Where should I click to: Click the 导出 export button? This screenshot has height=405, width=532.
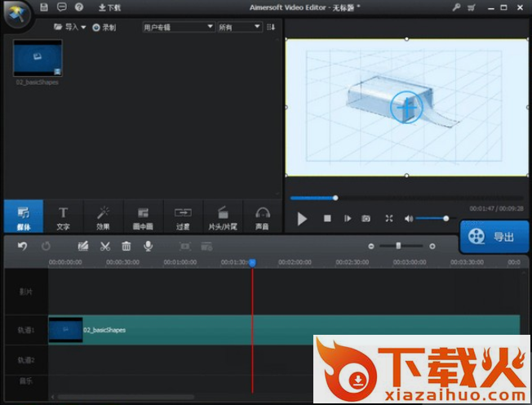tap(494, 237)
